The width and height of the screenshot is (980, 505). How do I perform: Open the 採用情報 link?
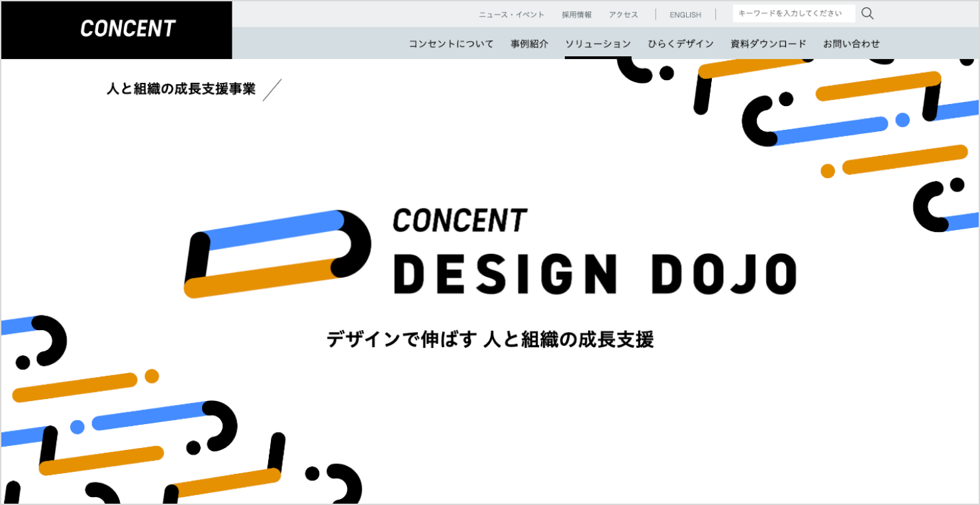(577, 15)
